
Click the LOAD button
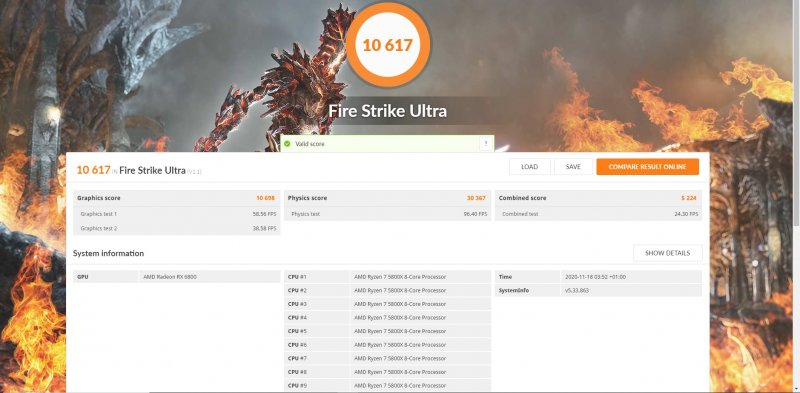point(530,167)
